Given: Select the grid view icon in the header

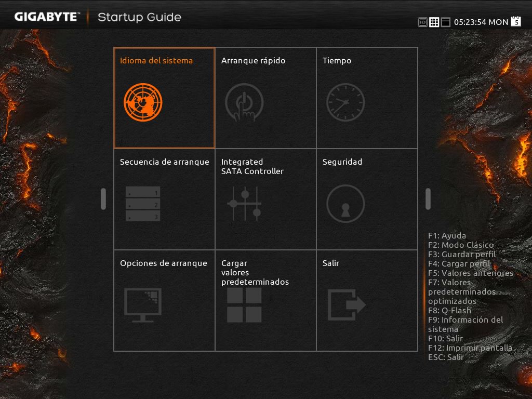Looking at the screenshot, I should tap(434, 22).
